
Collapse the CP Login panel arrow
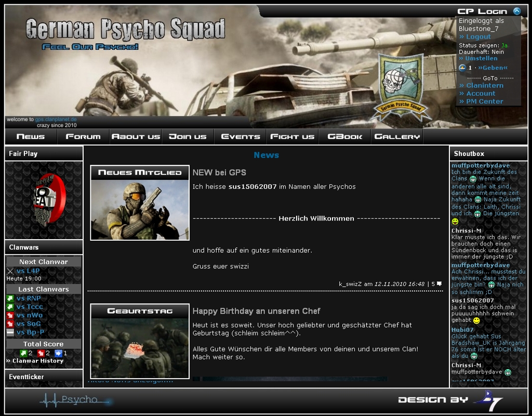click(516, 11)
